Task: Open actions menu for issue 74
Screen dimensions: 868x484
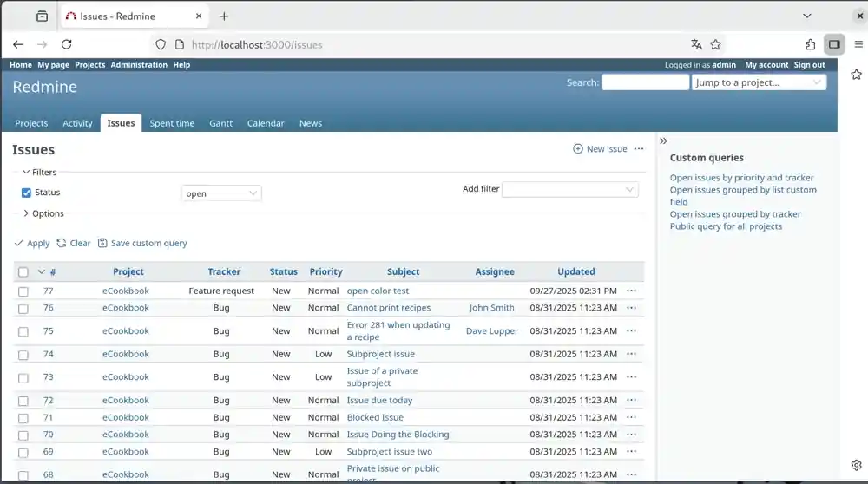Action: pyautogui.click(x=632, y=354)
